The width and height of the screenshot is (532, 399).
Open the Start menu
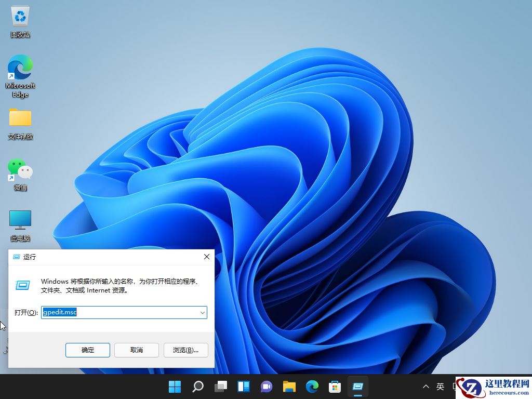pyautogui.click(x=175, y=387)
